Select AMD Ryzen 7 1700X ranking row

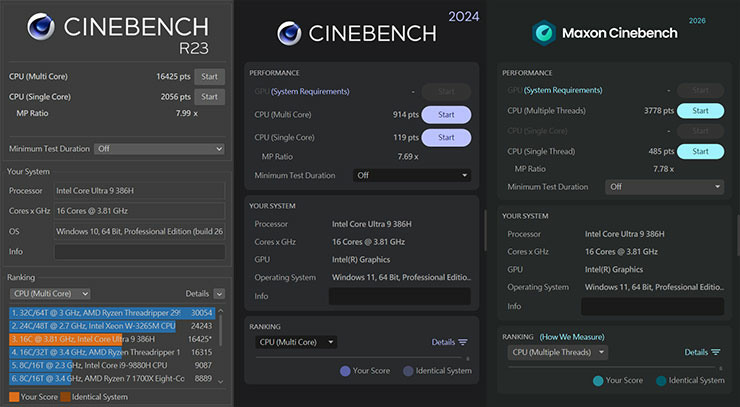point(112,379)
